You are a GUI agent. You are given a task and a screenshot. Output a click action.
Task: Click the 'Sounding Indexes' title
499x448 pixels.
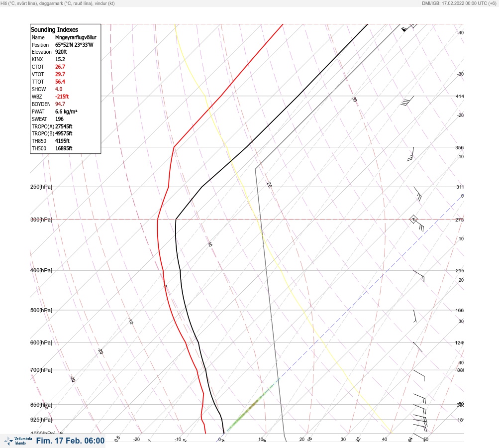(x=54, y=29)
